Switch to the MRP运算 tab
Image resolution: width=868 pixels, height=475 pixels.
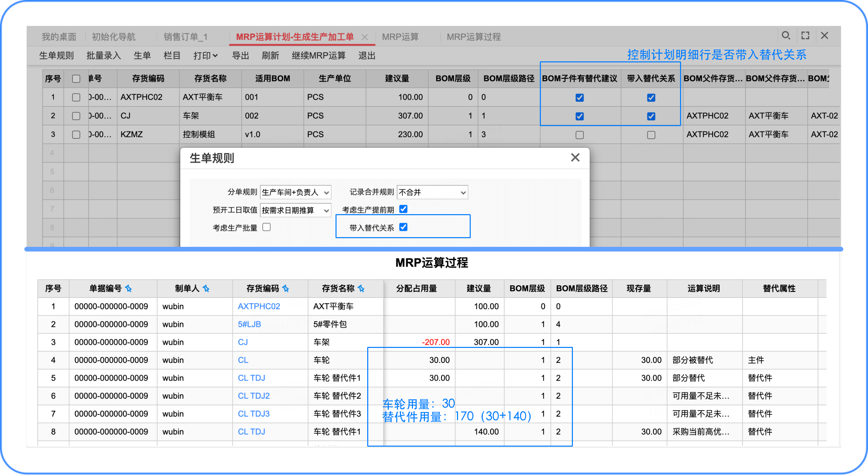click(400, 37)
